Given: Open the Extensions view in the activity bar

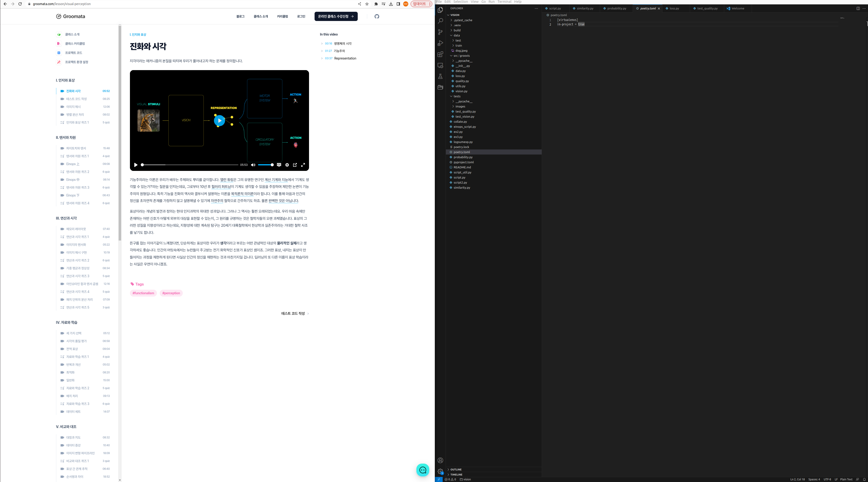Looking at the screenshot, I should click(x=440, y=54).
